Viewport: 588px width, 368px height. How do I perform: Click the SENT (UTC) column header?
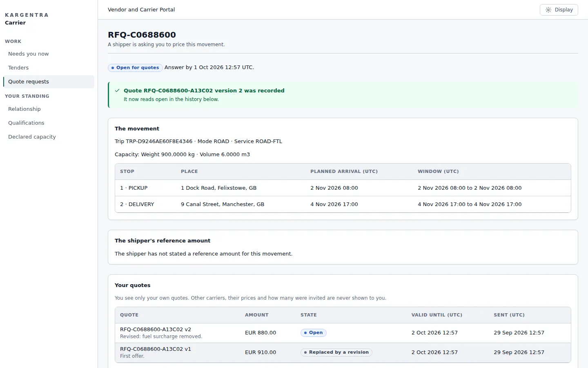tap(509, 315)
